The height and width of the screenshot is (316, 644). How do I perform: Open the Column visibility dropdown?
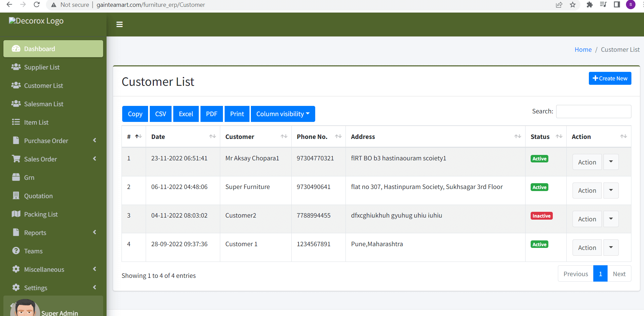283,114
